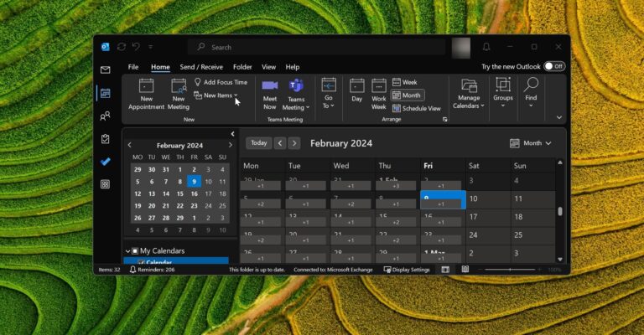
Task: Open the Find dropdown
Action: [531, 94]
